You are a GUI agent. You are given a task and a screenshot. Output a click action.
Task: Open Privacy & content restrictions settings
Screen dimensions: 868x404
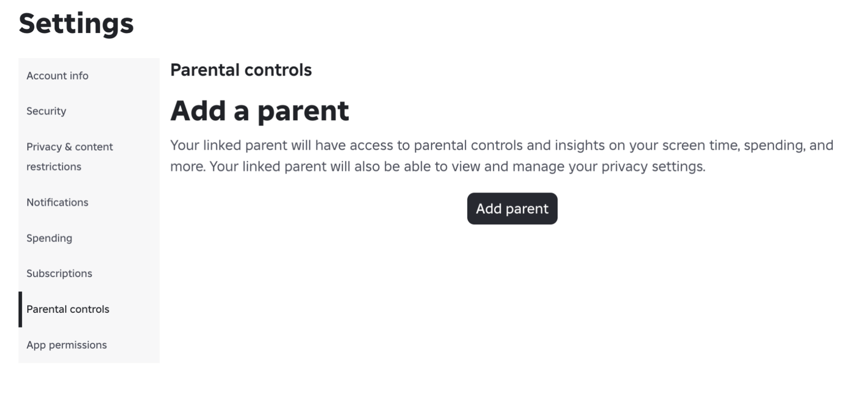tap(69, 156)
